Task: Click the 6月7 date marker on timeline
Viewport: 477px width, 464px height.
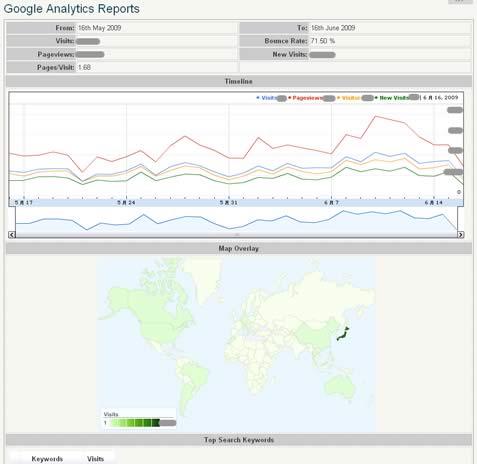Action: [331, 202]
